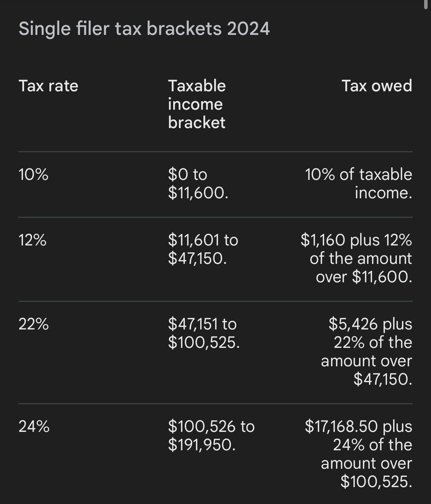Click the 22% tax rate cell
Screen dimensions: 431x504
tap(34, 324)
